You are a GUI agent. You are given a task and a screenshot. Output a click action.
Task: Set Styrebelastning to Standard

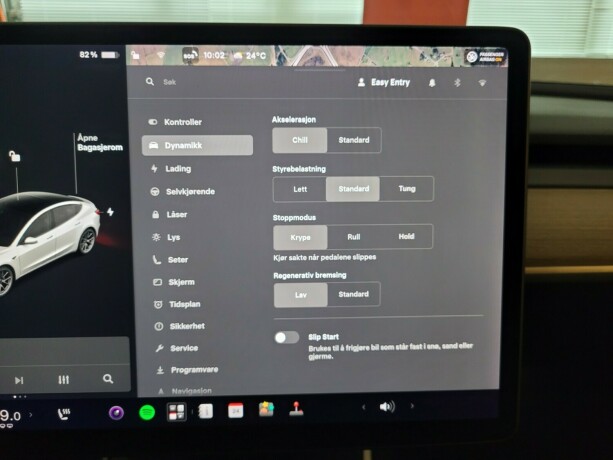pos(353,189)
